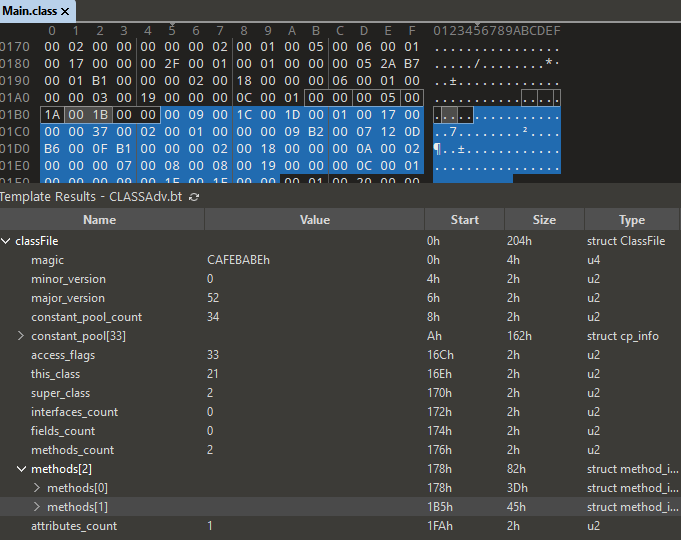This screenshot has height=540, width=681.
Task: Expand the methods[0] struct
Action: [37, 488]
